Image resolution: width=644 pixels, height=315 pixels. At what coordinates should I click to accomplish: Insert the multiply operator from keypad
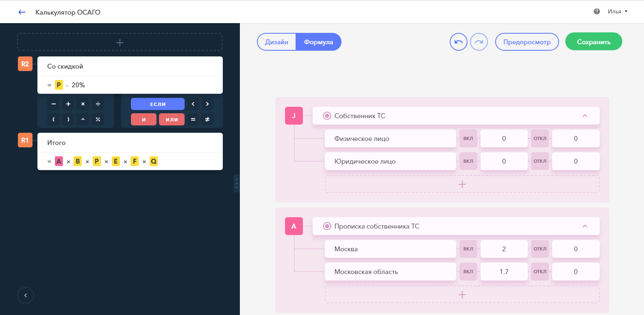(83, 104)
